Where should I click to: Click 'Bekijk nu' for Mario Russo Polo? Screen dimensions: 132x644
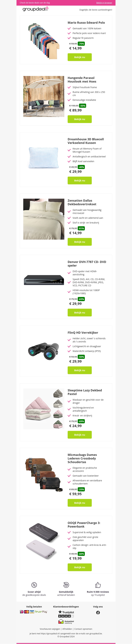click(80, 57)
